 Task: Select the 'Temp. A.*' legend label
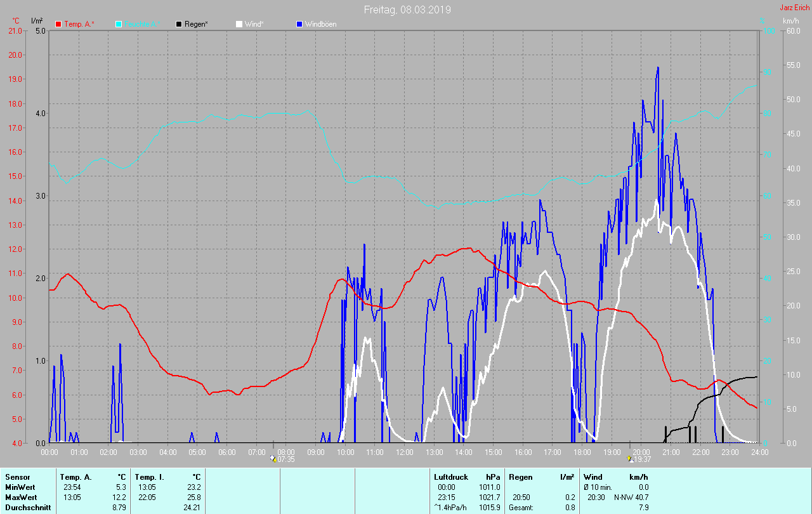point(79,24)
